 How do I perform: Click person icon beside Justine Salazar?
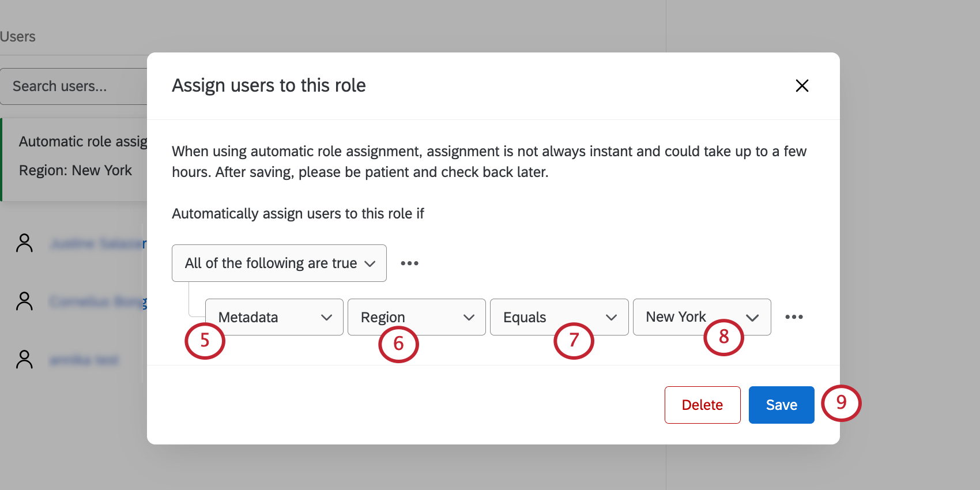click(x=25, y=243)
